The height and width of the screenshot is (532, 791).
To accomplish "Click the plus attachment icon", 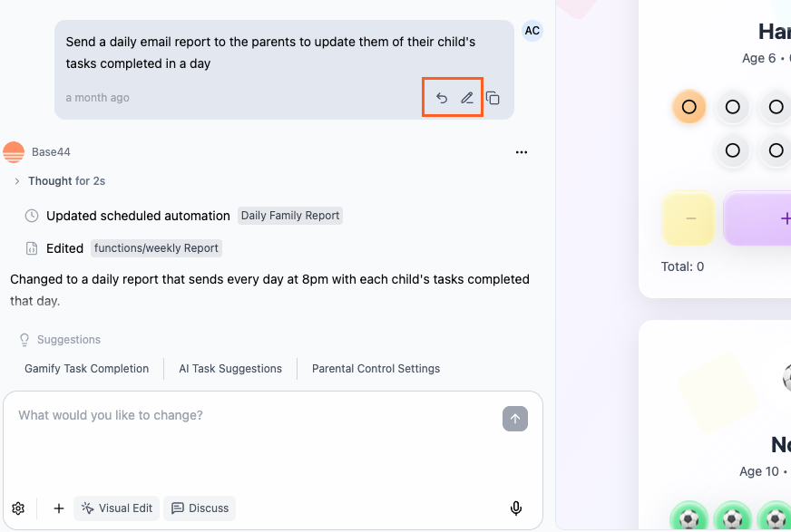I will pos(58,508).
